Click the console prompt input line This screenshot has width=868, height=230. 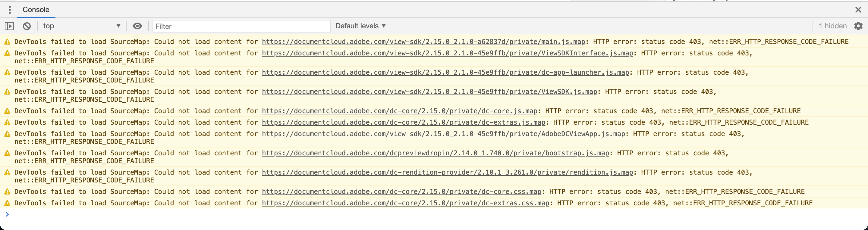438,215
